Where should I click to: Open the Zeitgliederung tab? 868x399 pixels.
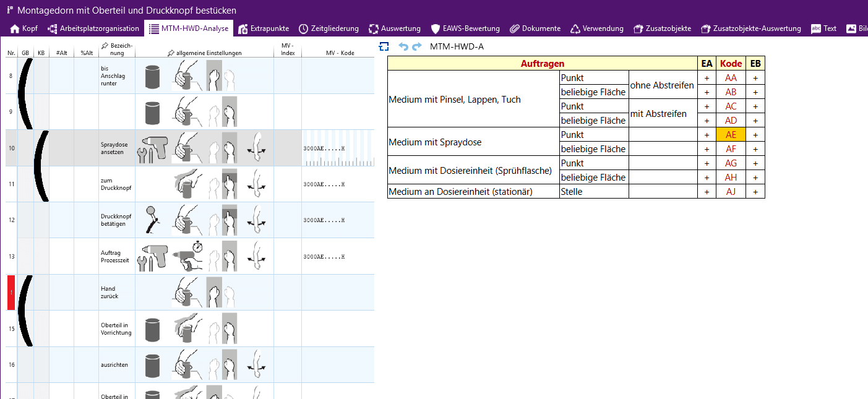(x=329, y=28)
